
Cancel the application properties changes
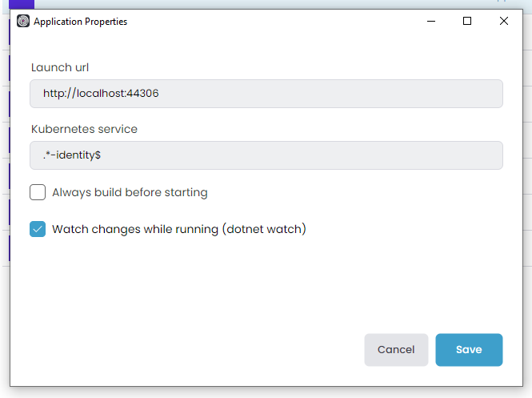[x=396, y=350]
